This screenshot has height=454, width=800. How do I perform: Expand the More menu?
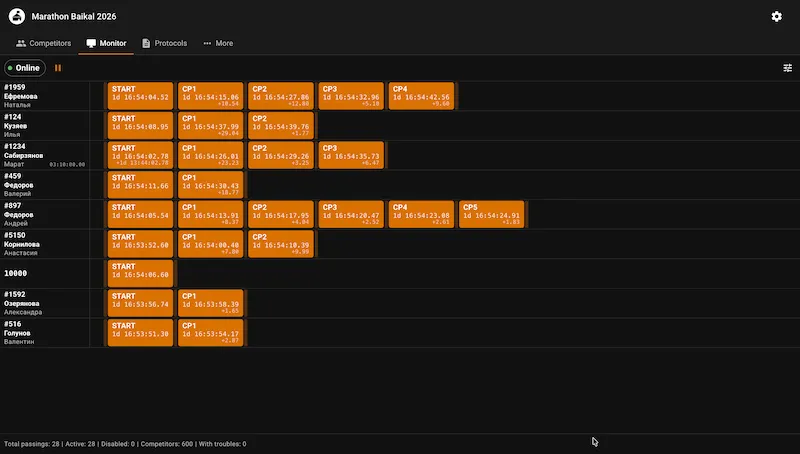[218, 43]
